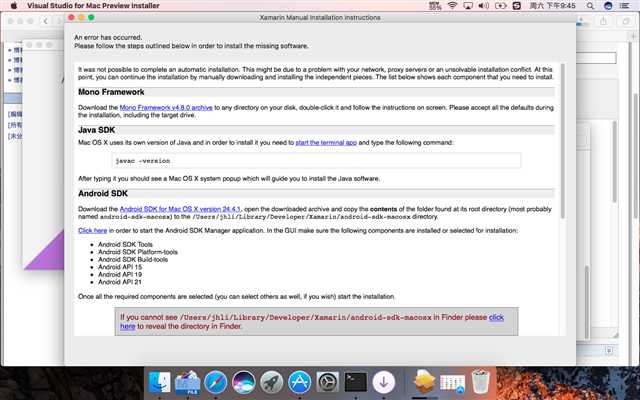640x400 pixels.
Task: Click Safari's back arrow button
Action: click(45, 21)
